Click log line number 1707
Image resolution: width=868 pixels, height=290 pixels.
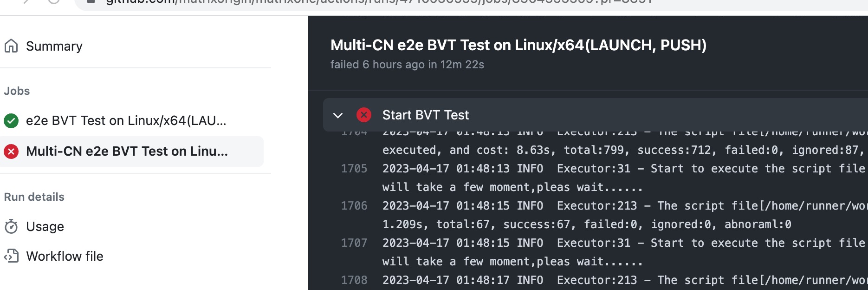pos(354,243)
